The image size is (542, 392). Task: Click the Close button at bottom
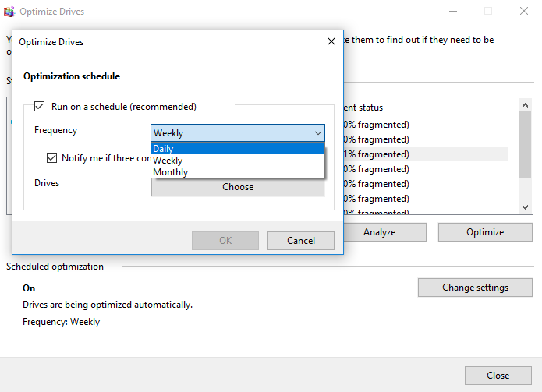point(498,376)
